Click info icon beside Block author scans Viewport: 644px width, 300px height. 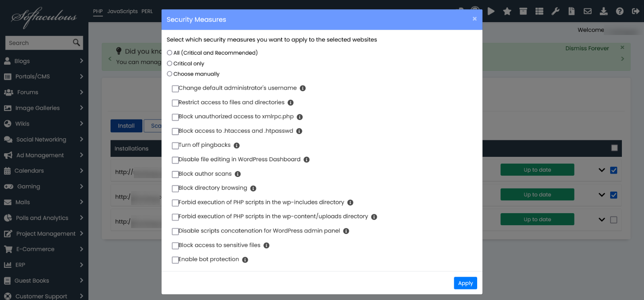(x=238, y=174)
